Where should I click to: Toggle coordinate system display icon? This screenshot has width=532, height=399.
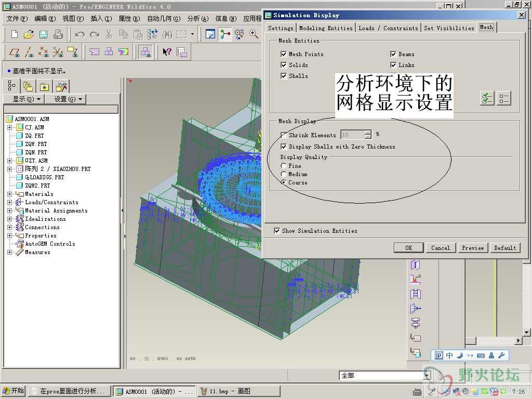coord(73,52)
